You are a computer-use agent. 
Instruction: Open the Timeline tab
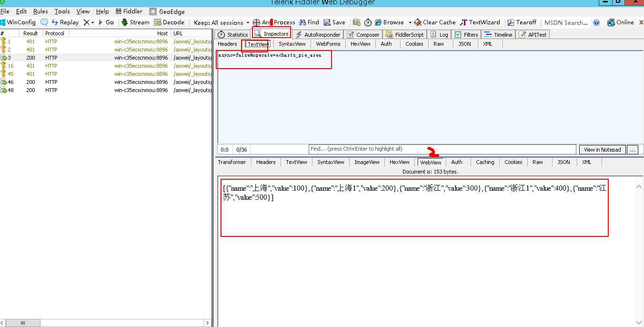(x=498, y=34)
